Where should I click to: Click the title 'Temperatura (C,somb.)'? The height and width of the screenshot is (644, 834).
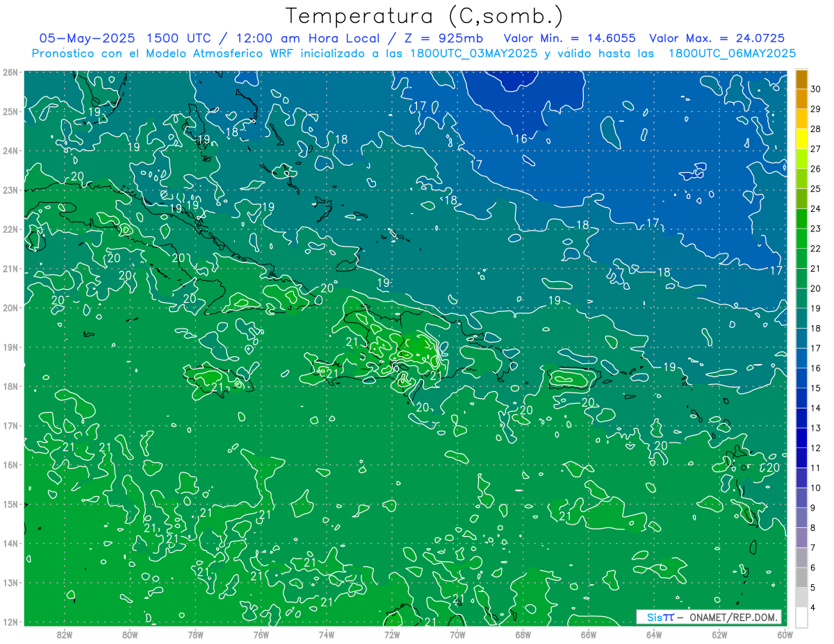[x=424, y=15]
